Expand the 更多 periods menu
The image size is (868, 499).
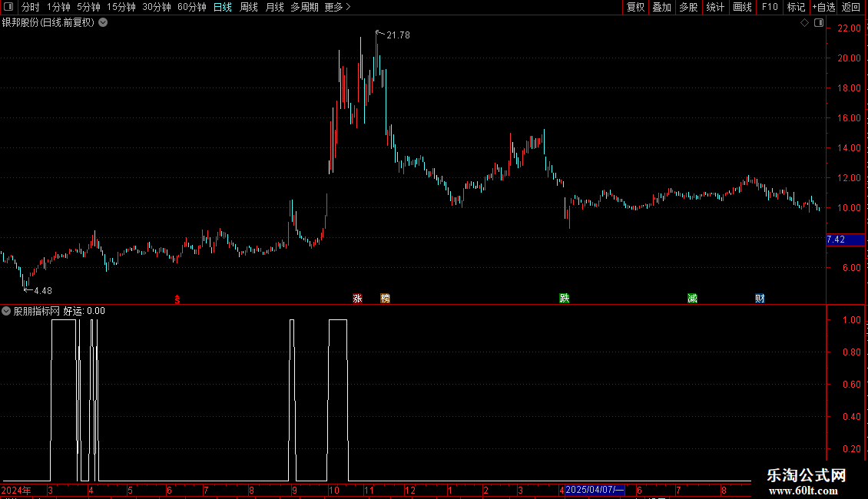tap(338, 7)
